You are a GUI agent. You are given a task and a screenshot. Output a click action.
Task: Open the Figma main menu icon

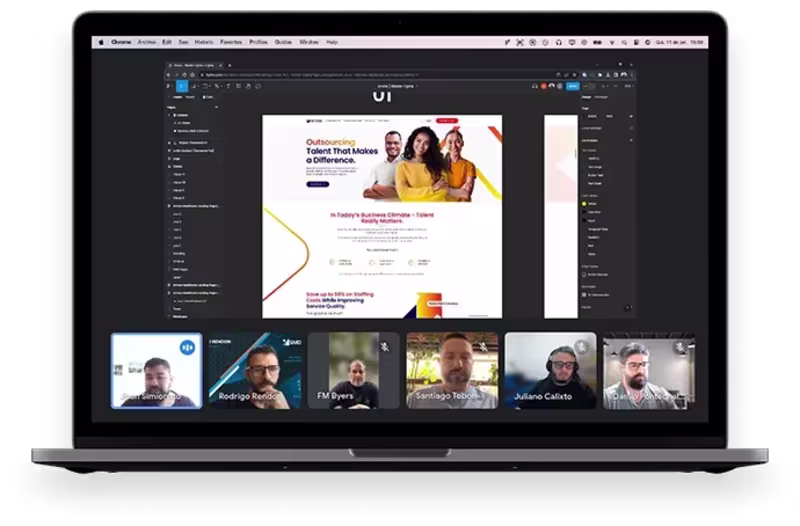[x=168, y=86]
